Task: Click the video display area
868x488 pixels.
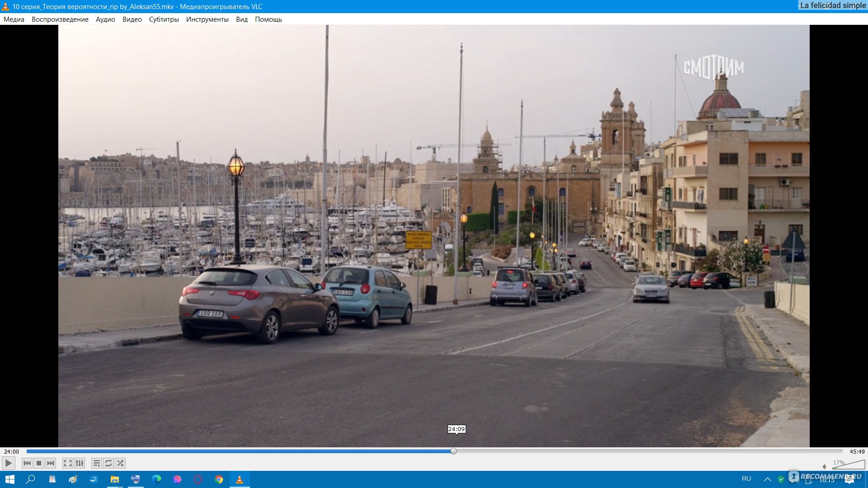Action: click(434, 236)
